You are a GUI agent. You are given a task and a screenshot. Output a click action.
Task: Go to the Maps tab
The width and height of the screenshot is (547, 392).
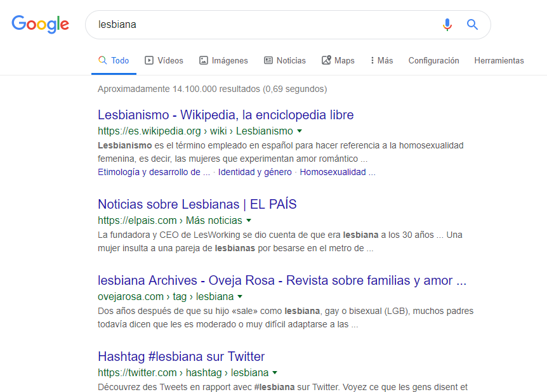pyautogui.click(x=338, y=61)
